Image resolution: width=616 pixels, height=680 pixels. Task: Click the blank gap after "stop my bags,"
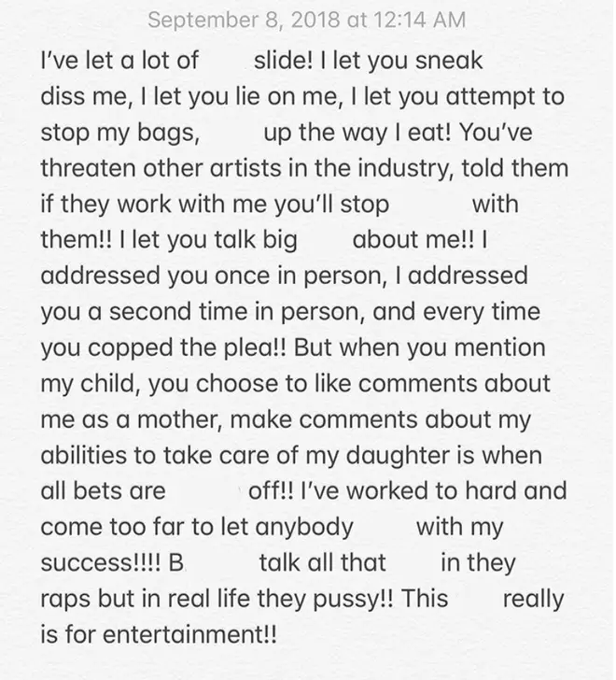231,133
